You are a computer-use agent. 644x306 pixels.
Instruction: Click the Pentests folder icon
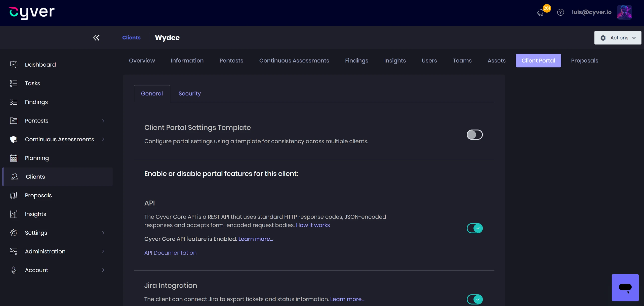(x=14, y=121)
